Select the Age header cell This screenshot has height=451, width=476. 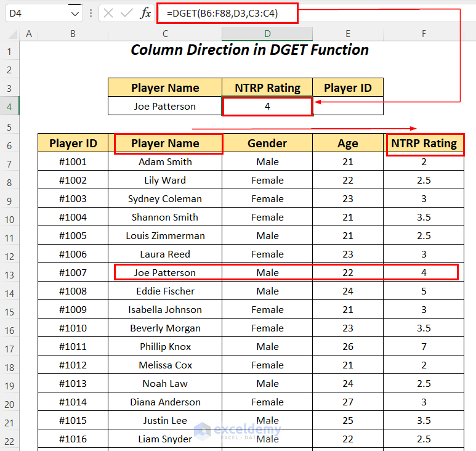coord(347,144)
